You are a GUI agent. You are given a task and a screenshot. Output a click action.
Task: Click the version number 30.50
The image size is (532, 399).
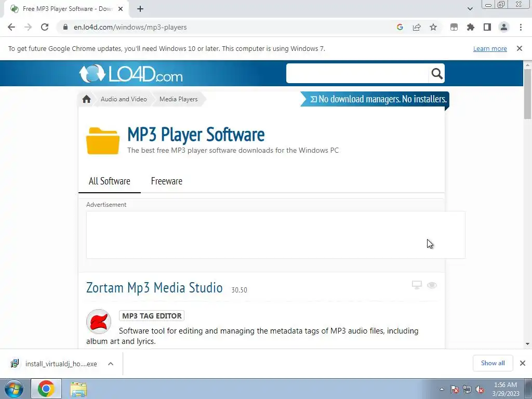pos(239,290)
